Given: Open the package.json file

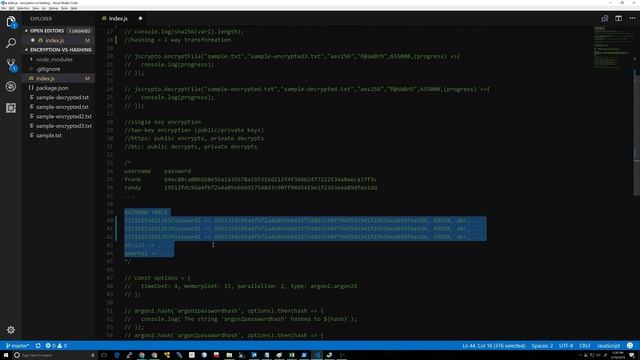Looking at the screenshot, I should pyautogui.click(x=52, y=88).
